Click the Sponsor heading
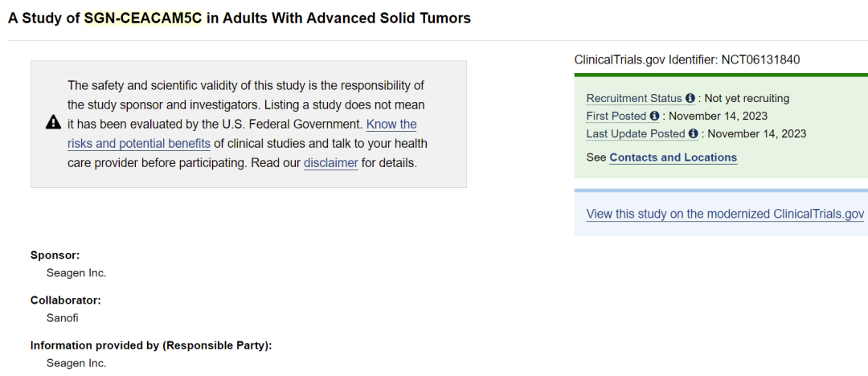This screenshot has width=868, height=376. click(x=55, y=255)
